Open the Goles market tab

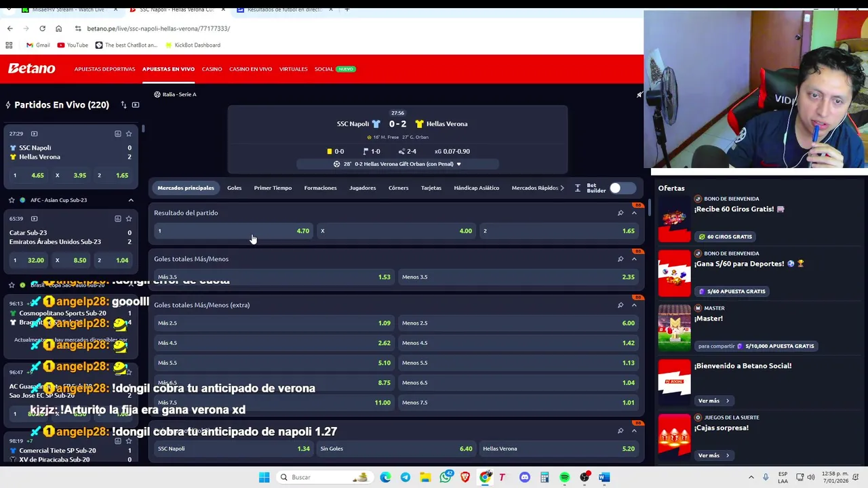(x=234, y=188)
